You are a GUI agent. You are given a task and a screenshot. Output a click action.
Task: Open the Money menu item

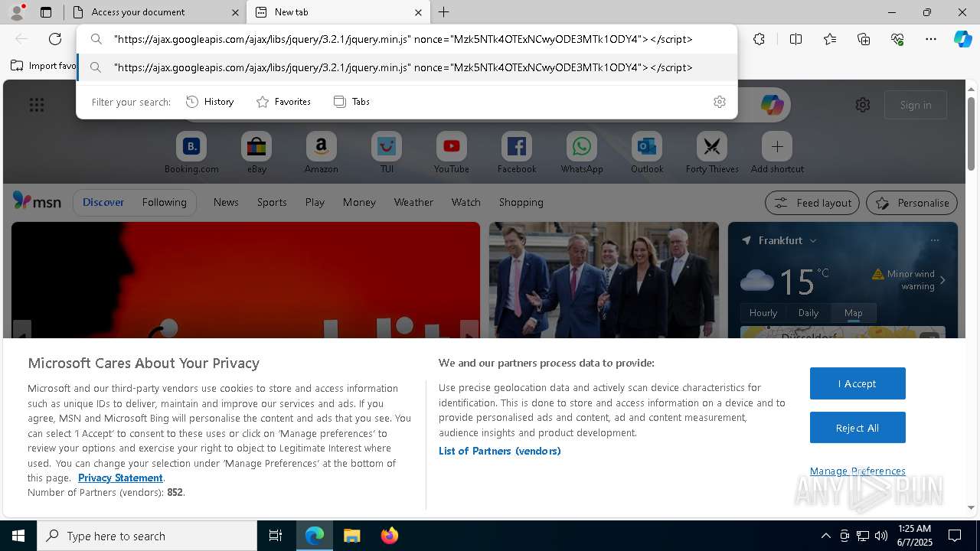(359, 202)
